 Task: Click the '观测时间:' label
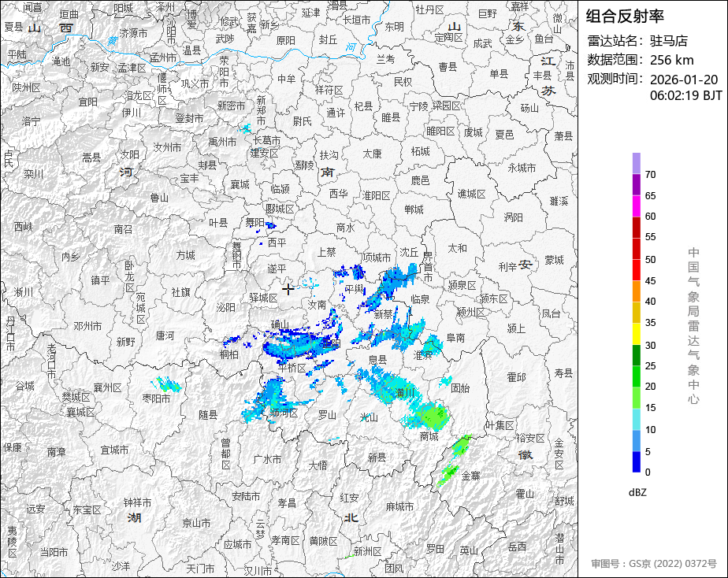click(x=615, y=79)
